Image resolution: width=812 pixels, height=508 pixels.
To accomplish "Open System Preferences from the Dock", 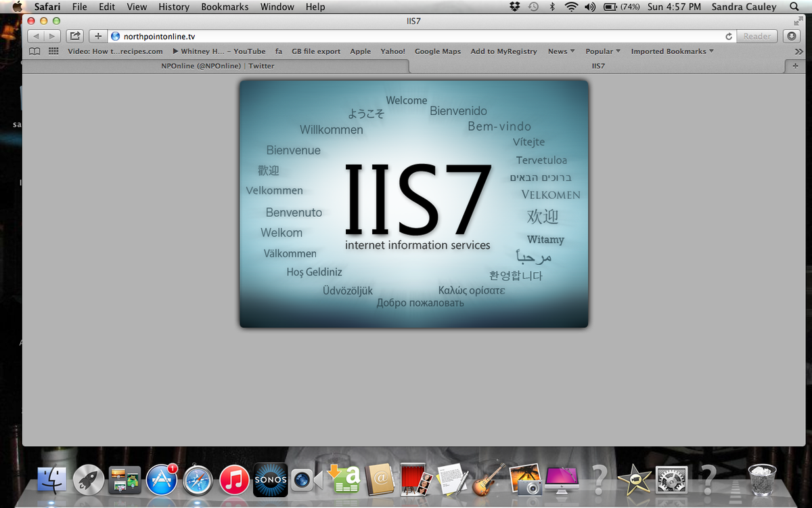I will click(672, 480).
